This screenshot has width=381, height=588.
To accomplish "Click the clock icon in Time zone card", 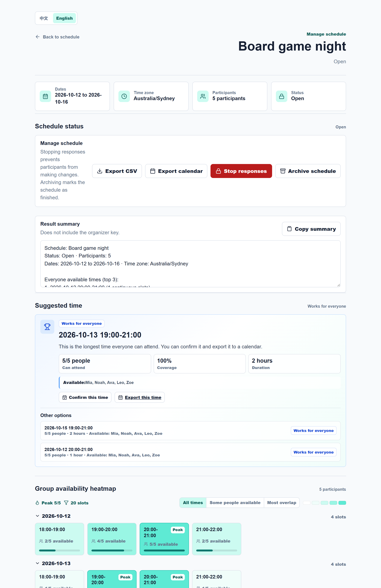I will [x=124, y=96].
